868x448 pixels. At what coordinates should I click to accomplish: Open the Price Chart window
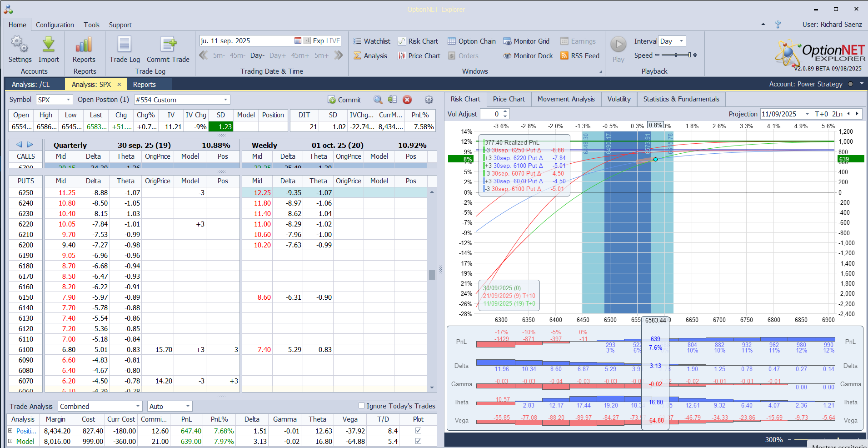pyautogui.click(x=419, y=56)
